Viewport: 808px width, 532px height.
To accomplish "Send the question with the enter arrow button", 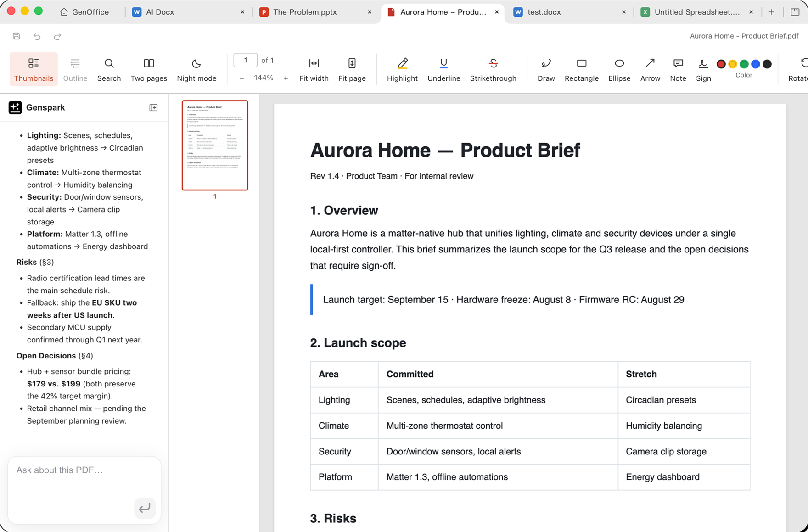I will [145, 508].
